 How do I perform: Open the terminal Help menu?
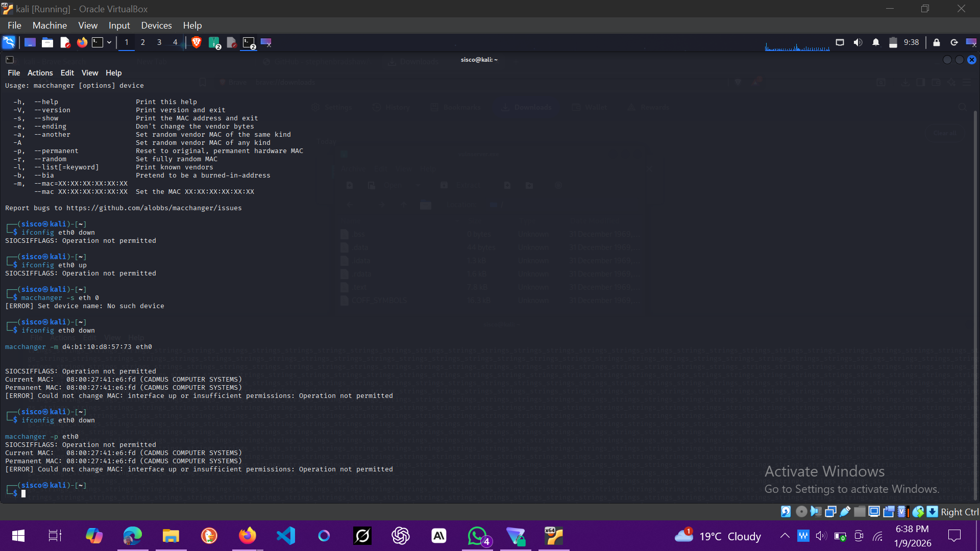[113, 73]
